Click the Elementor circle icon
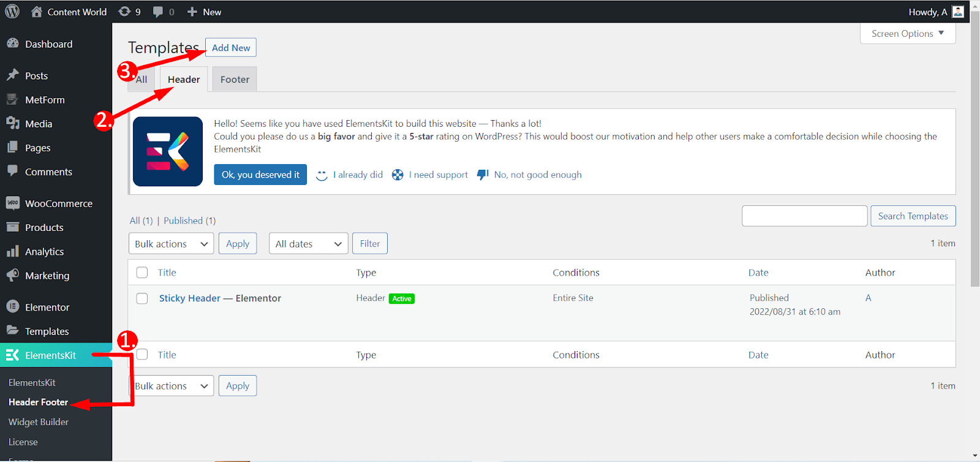The height and width of the screenshot is (462, 980). pos(12,306)
